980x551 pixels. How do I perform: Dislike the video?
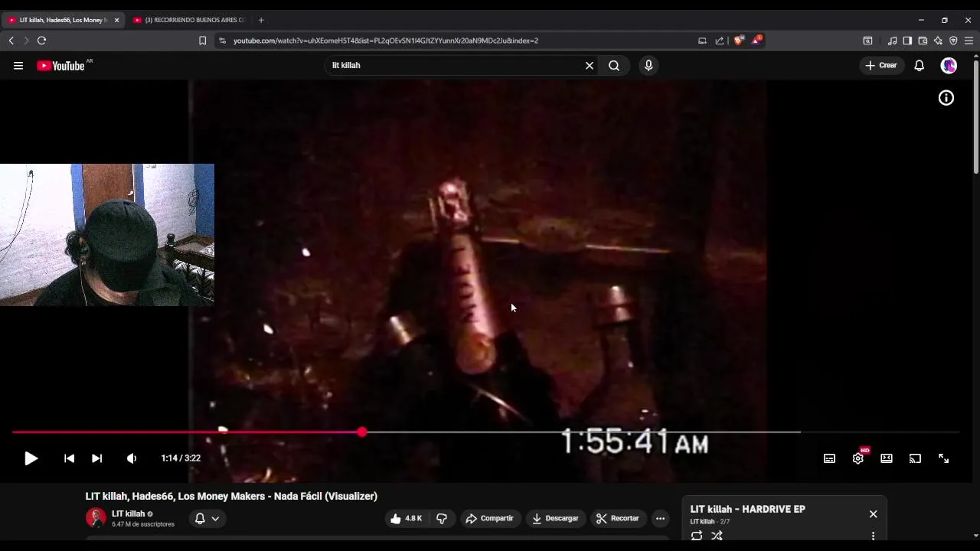click(x=442, y=518)
